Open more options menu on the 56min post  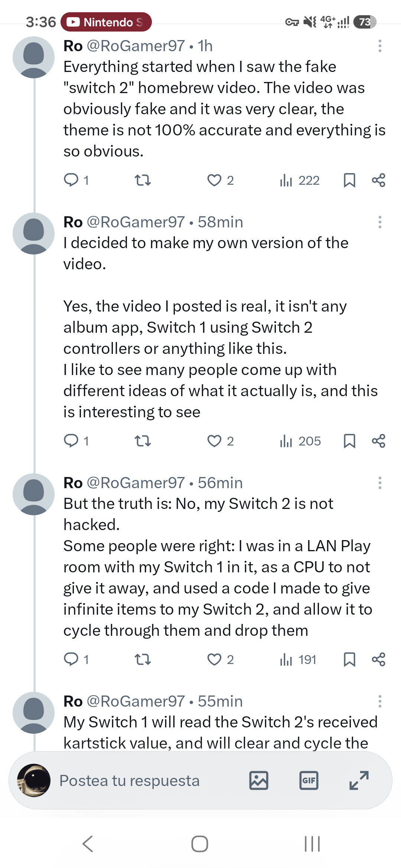pos(379,483)
